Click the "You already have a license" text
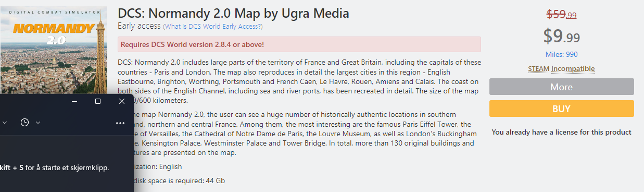The image size is (644, 192). (561, 132)
